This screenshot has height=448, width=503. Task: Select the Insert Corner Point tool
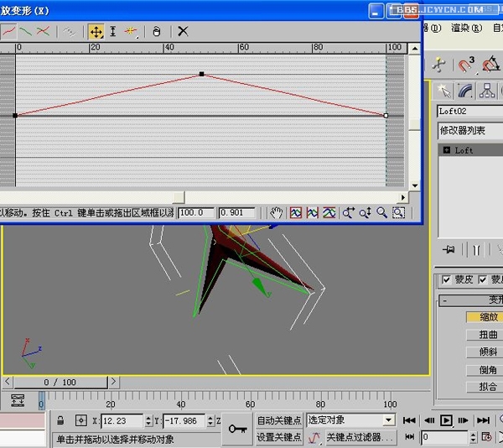coord(131,31)
